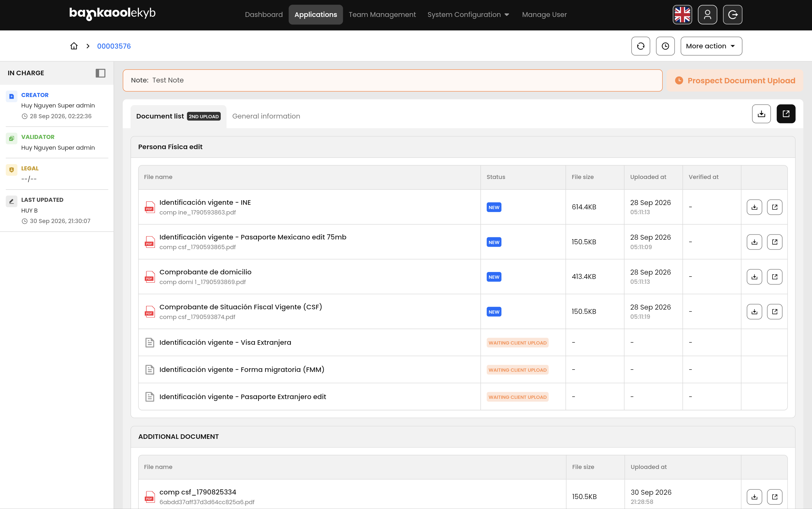Screen dimensions: 812x509
Task: Open Identificación vigente - INE externally
Action: [775, 207]
